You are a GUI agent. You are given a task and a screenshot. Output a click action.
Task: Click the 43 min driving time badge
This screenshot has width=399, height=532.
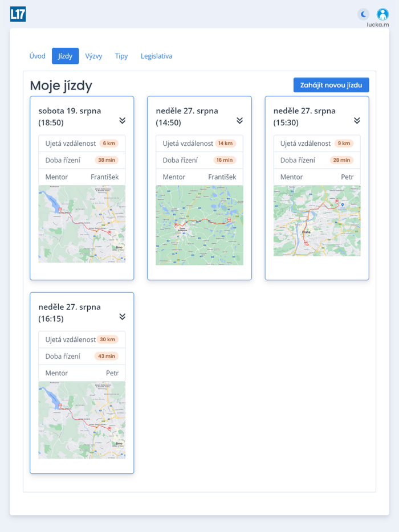point(107,356)
